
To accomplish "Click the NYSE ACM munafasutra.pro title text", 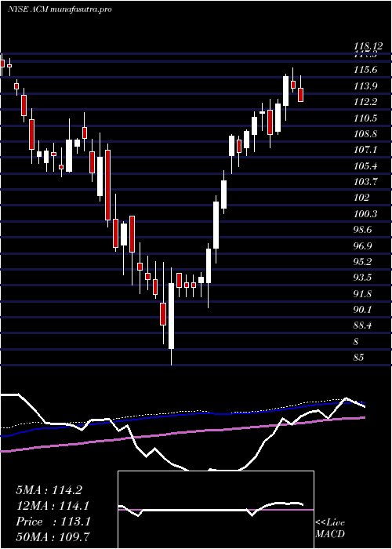I will pyautogui.click(x=60, y=9).
